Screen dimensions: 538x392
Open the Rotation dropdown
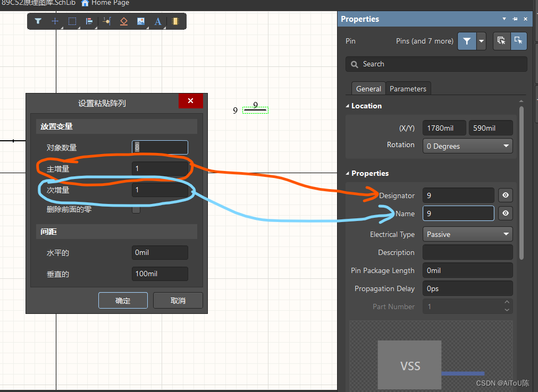(467, 146)
